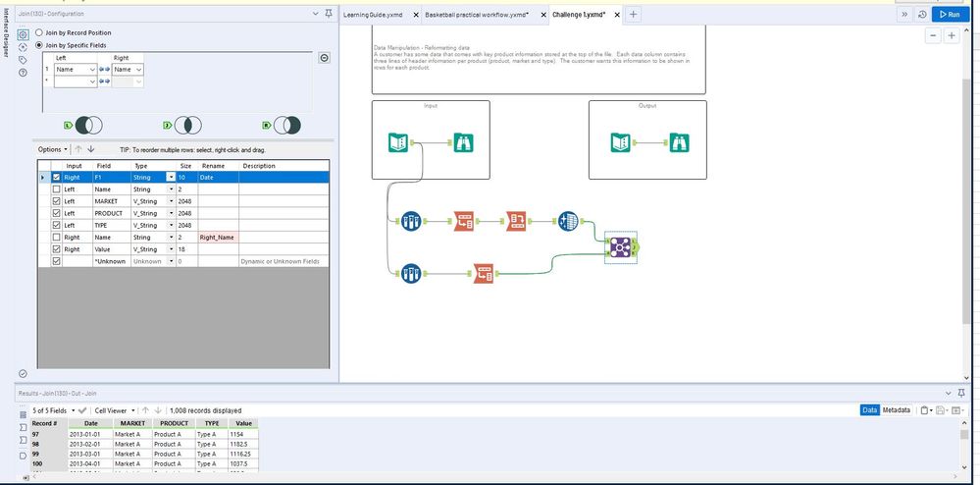Screen dimensions: 980x485
Task: Pin the Results window
Action: coord(961,393)
